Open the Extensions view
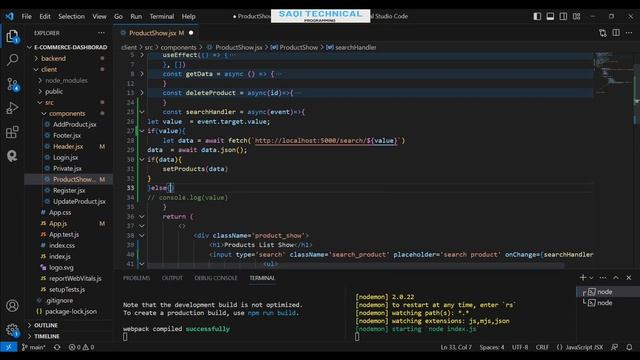640x360 pixels. tap(12, 132)
